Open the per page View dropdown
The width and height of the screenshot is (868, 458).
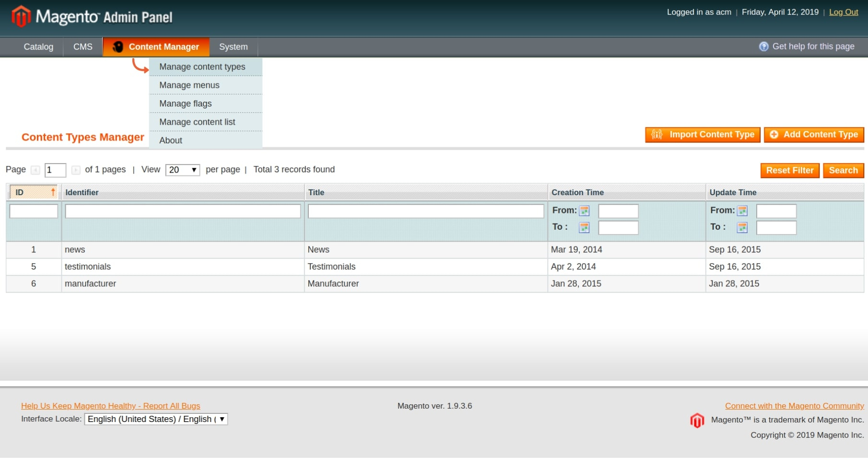pos(183,170)
